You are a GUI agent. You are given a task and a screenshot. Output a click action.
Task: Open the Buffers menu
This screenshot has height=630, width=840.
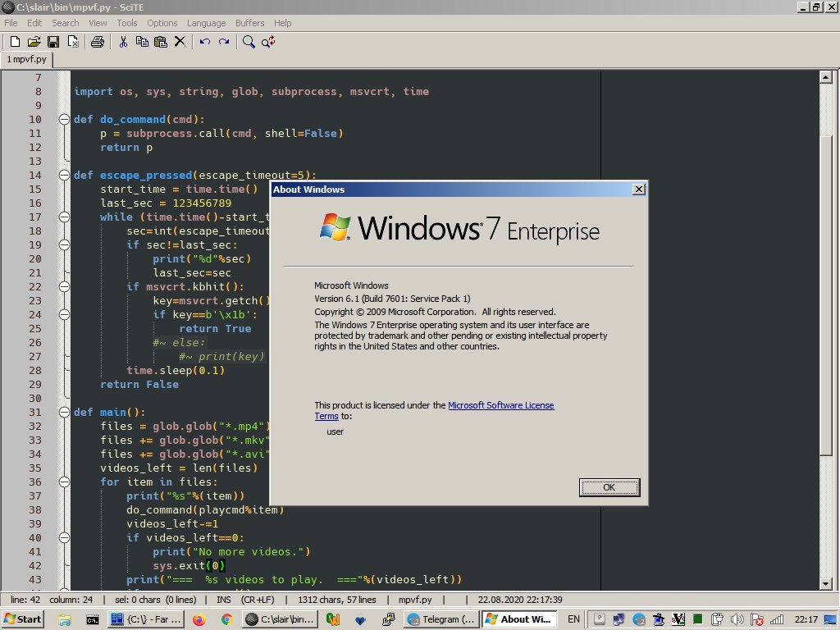click(249, 23)
